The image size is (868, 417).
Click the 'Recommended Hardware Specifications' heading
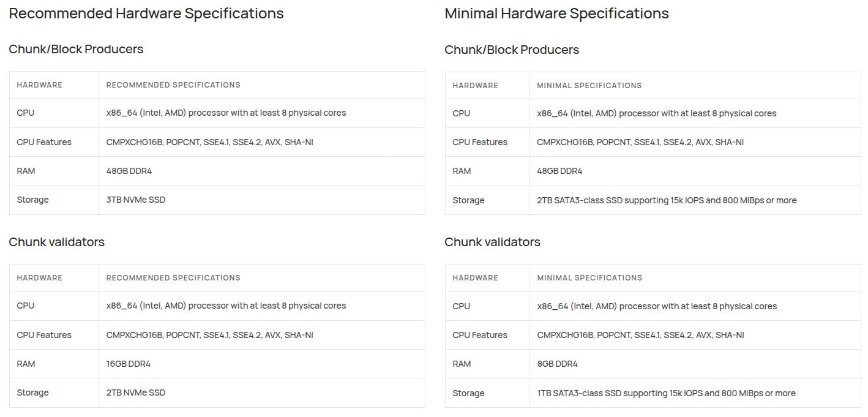(146, 13)
